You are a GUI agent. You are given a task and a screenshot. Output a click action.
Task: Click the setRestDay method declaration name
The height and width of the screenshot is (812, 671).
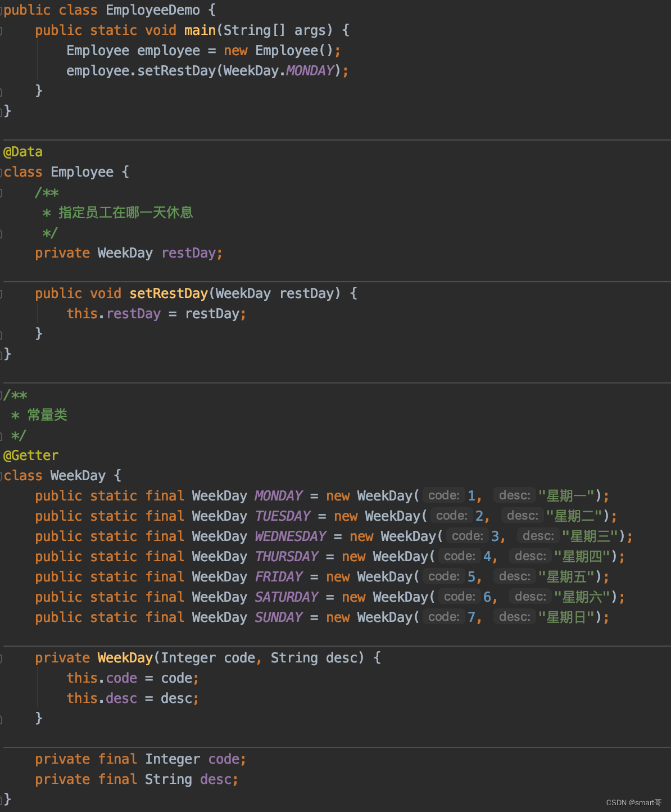pos(169,294)
